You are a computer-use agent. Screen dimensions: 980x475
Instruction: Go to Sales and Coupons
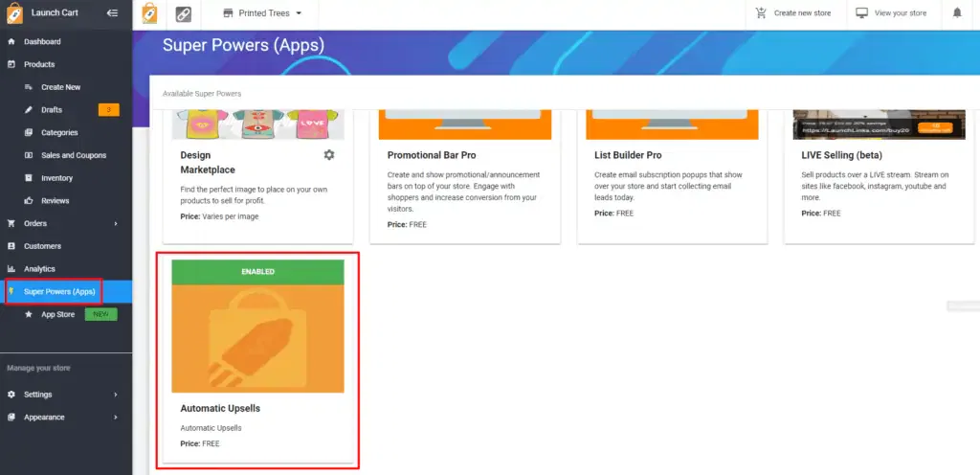pyautogui.click(x=73, y=155)
